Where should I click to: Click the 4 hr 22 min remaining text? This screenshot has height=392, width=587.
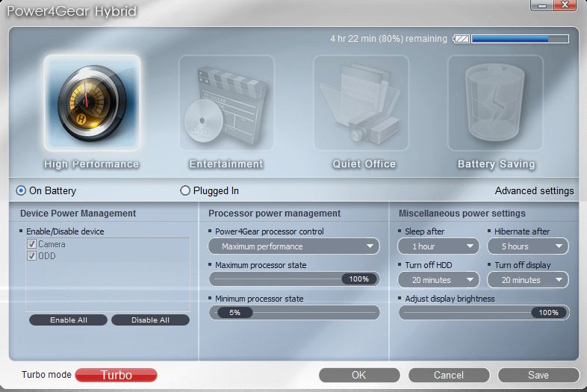point(388,39)
